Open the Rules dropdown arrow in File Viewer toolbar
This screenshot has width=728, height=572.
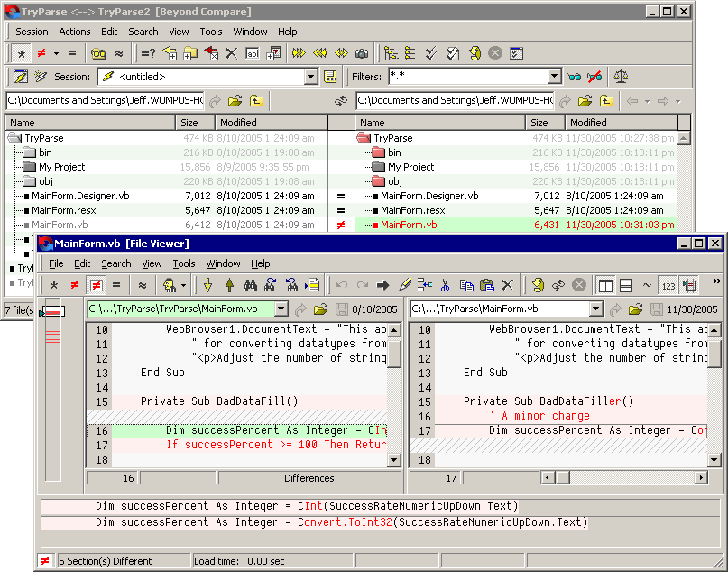click(184, 285)
